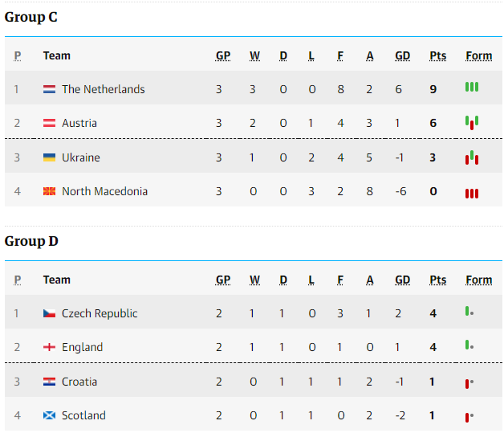Image resolution: width=504 pixels, height=433 pixels.
Task: Click the Scotland flag icon
Action: click(49, 415)
